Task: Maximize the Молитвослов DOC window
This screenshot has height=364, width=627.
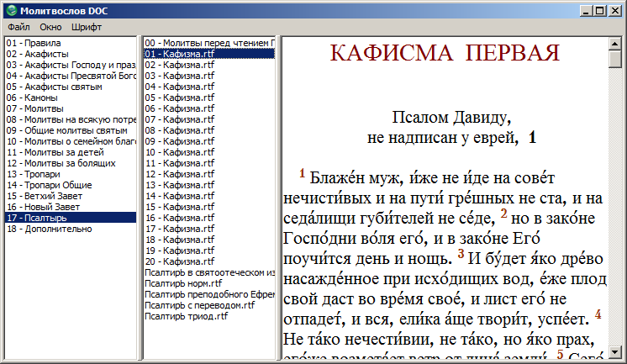Action: click(598, 12)
